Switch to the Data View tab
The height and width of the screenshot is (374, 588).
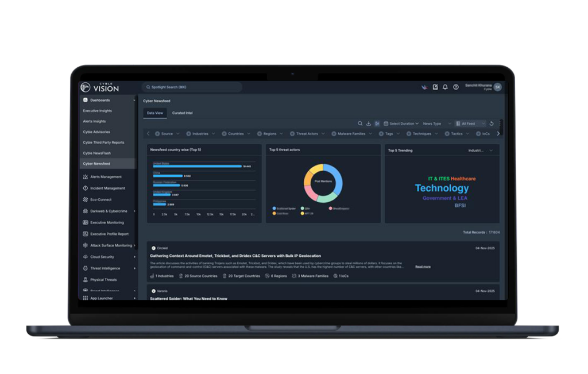tap(155, 113)
